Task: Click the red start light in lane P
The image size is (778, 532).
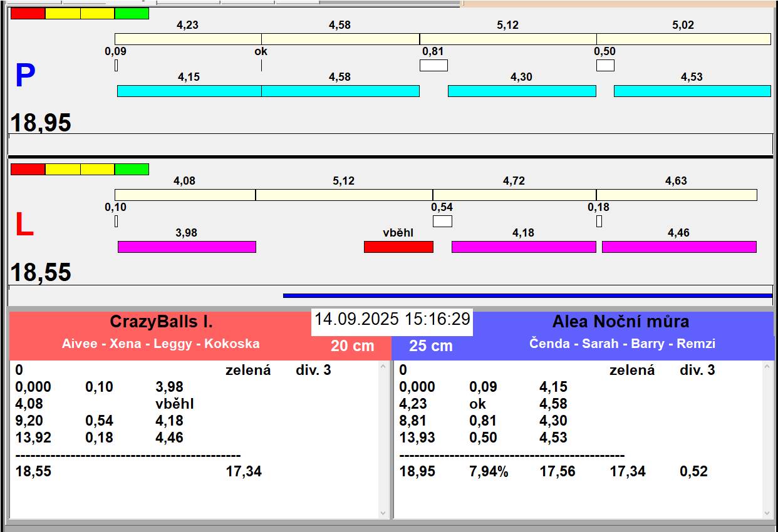Action: coord(28,13)
